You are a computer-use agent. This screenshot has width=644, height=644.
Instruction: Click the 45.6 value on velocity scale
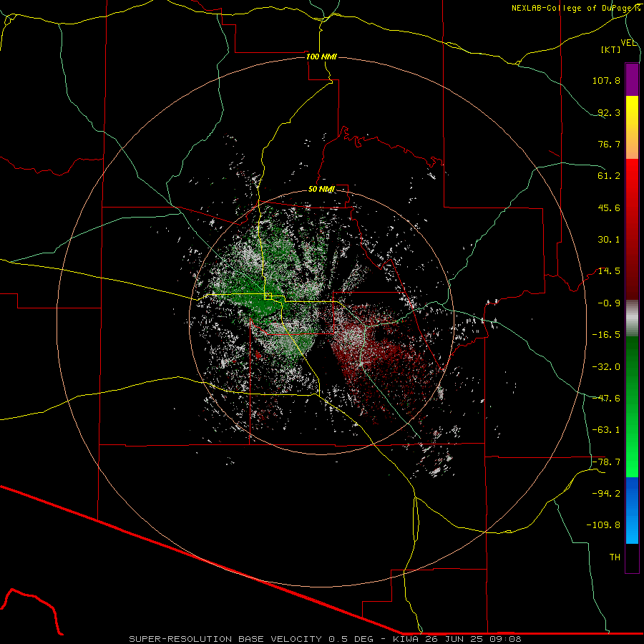click(609, 208)
